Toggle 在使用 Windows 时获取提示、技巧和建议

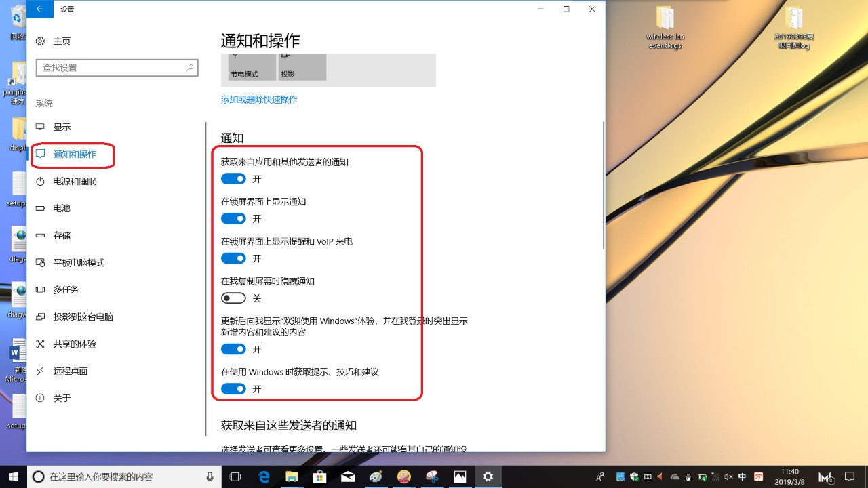point(233,389)
